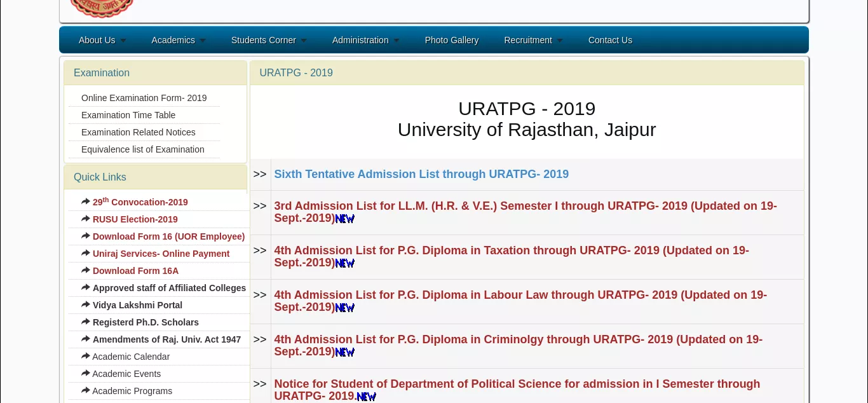Viewport: 868px width, 403px height.
Task: Click the Examination panel header
Action: point(155,72)
